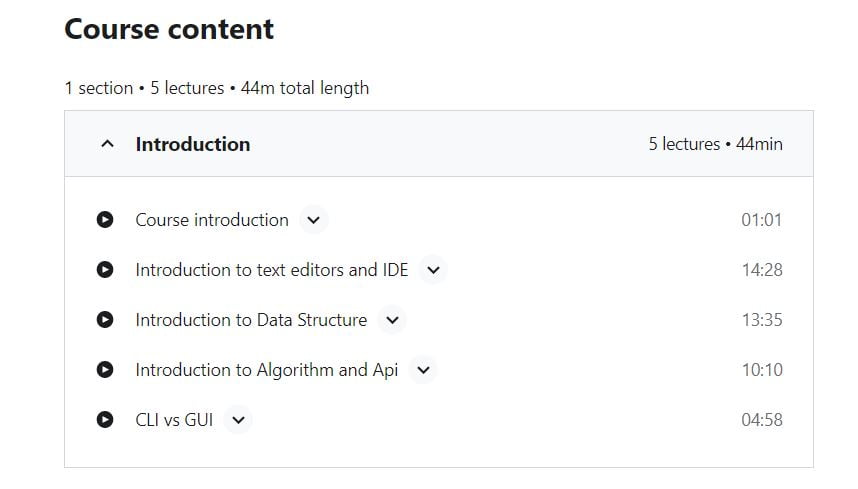Image resolution: width=858 pixels, height=489 pixels.
Task: Expand details for Introduction to text editors and IDE
Action: coord(433,270)
